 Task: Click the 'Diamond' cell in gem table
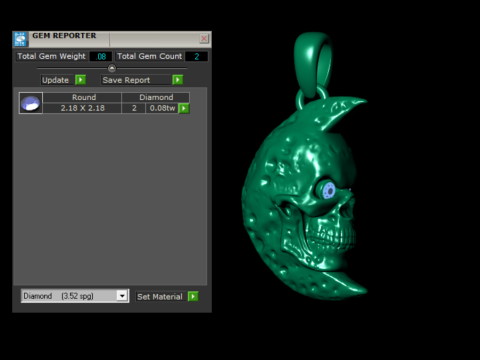[156, 97]
